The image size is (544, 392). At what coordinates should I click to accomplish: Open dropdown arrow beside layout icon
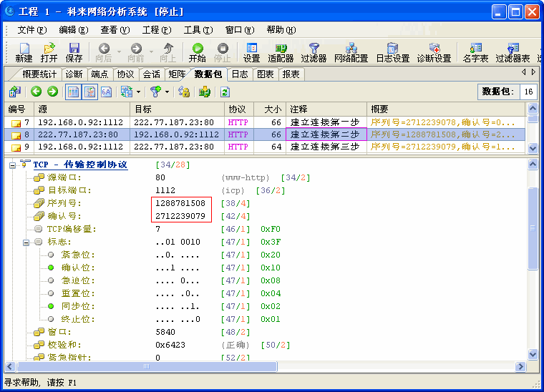click(138, 92)
